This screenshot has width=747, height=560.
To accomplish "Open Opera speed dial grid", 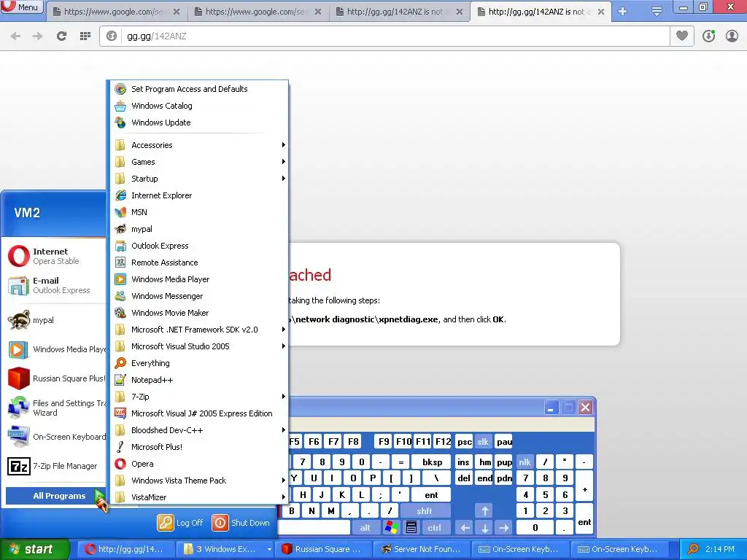I will [85, 36].
